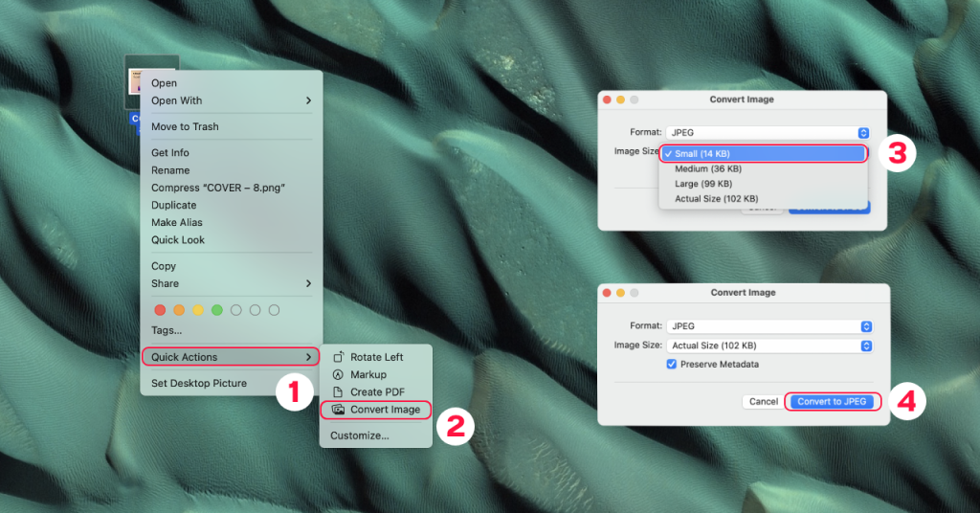The height and width of the screenshot is (513, 980).
Task: Apply the yellow tag color
Action: click(198, 310)
